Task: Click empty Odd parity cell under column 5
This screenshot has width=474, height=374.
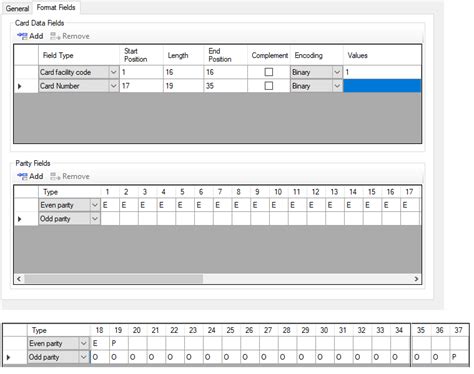Action: [x=185, y=219]
